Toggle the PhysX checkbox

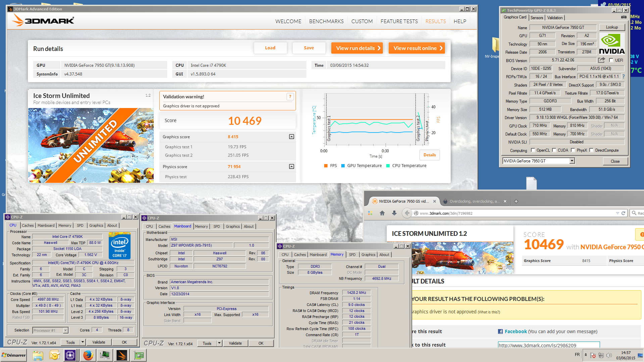pyautogui.click(x=573, y=150)
